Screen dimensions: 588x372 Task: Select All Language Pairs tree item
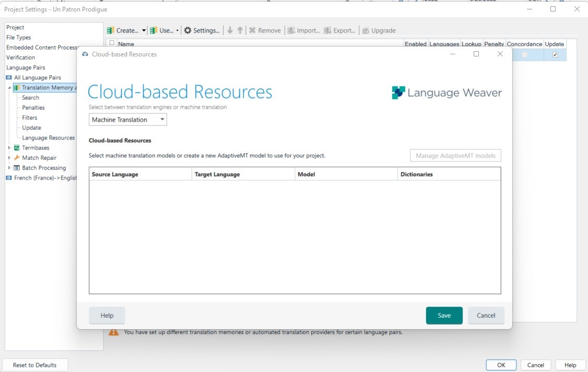tap(38, 78)
